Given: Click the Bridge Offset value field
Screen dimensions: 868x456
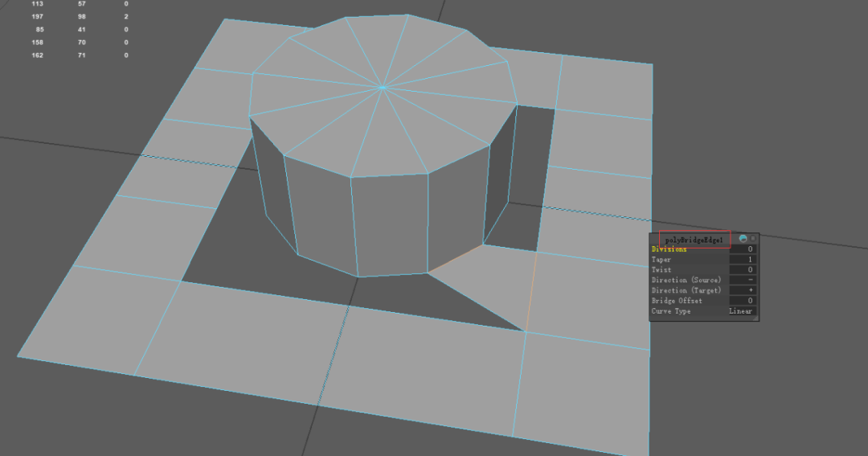Looking at the screenshot, I should coord(743,301).
